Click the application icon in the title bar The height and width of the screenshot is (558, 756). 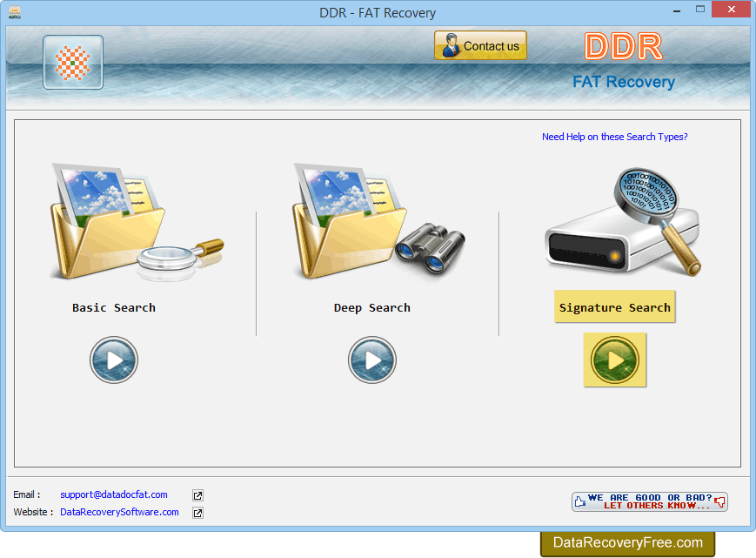pyautogui.click(x=15, y=11)
